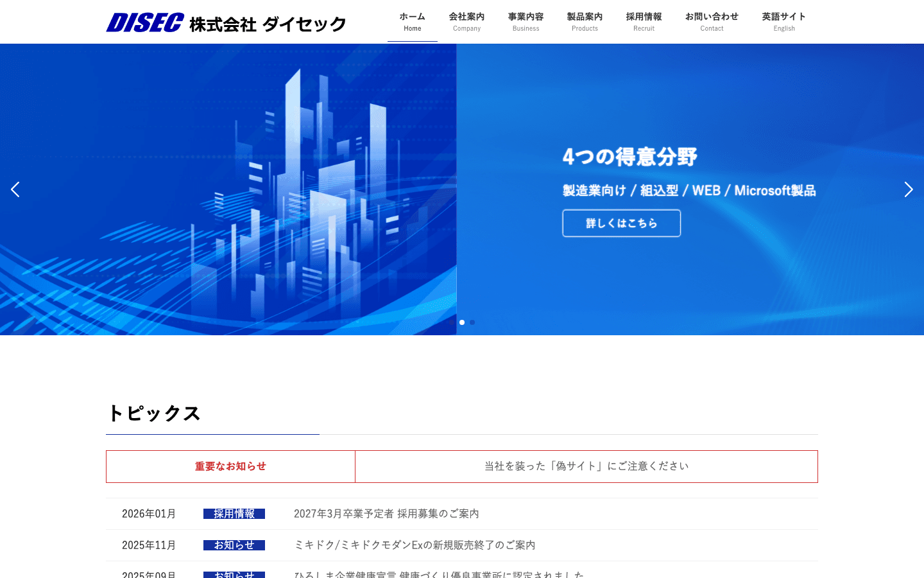
Task: Click the 2025年11月 date text
Action: coord(149,545)
